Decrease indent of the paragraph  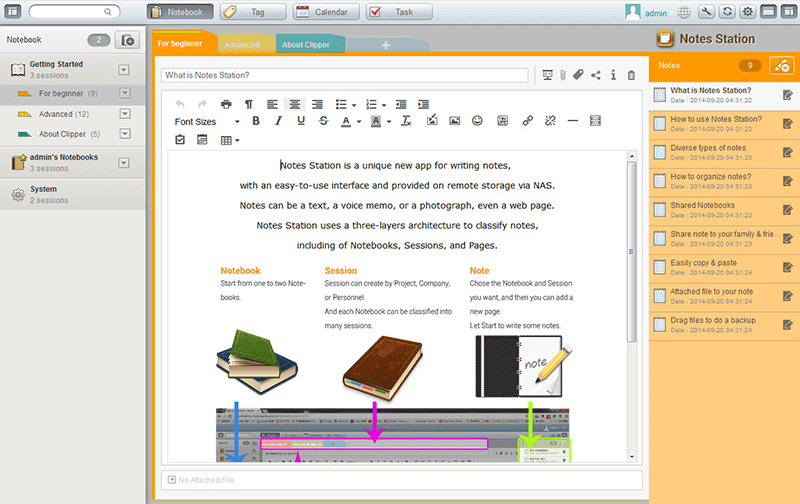pos(401,104)
